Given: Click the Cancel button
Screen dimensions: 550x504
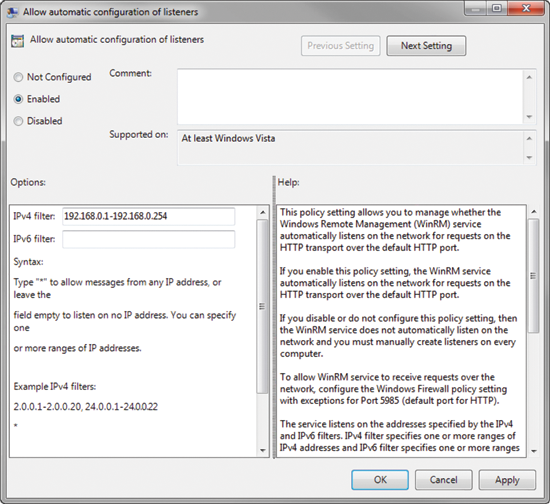Looking at the screenshot, I should 443,480.
